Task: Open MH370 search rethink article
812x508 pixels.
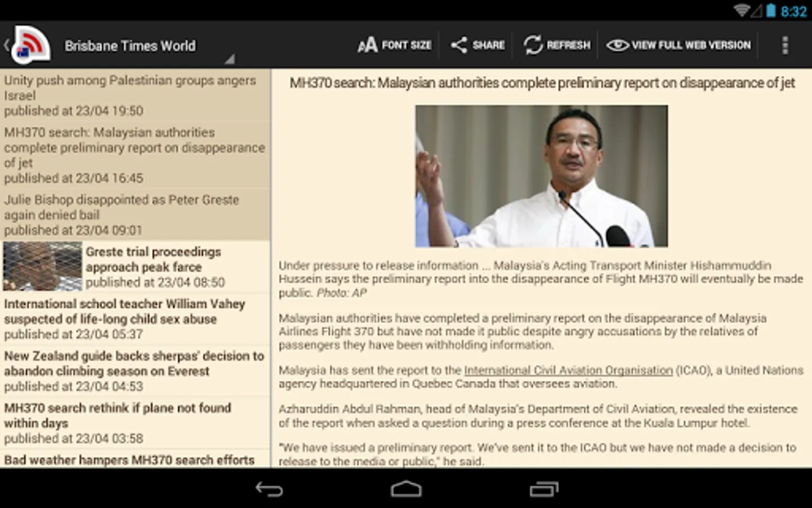Action: point(135,423)
